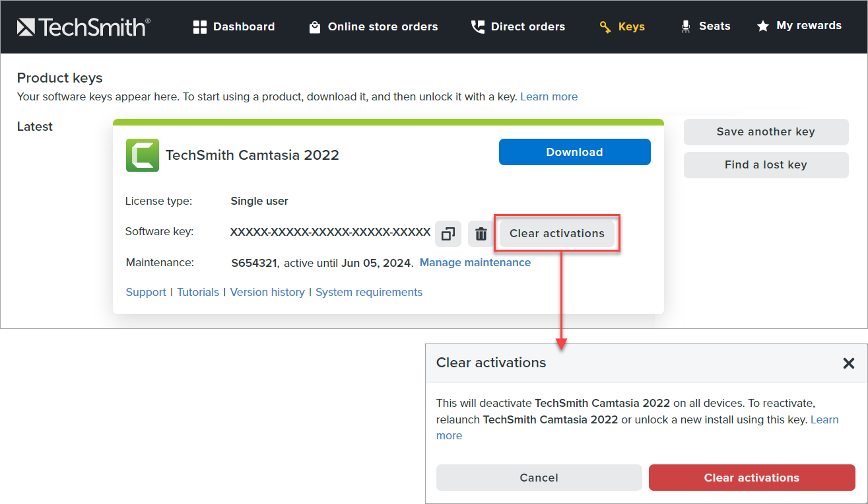868x504 pixels.
Task: Click the My rewards star icon
Action: 764,26
